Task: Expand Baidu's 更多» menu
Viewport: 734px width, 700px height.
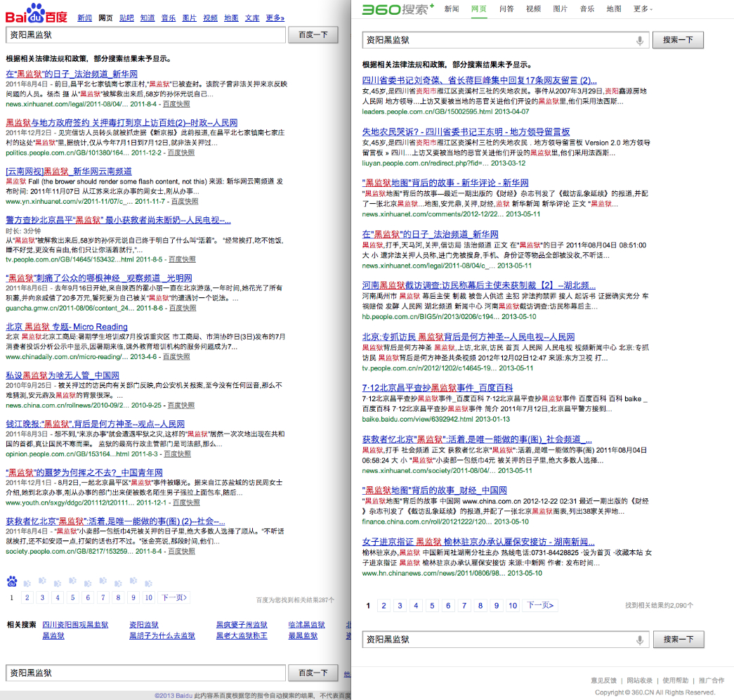Action: 275,18
